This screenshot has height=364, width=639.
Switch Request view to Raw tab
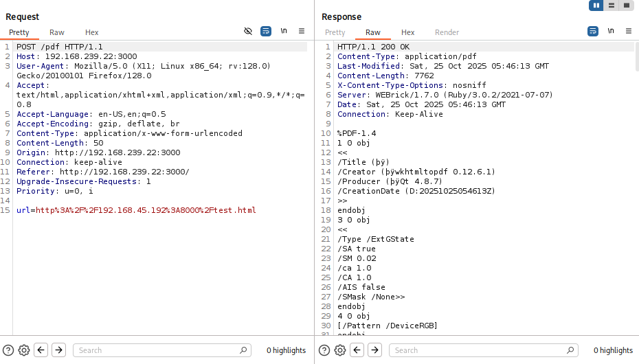pyautogui.click(x=57, y=32)
